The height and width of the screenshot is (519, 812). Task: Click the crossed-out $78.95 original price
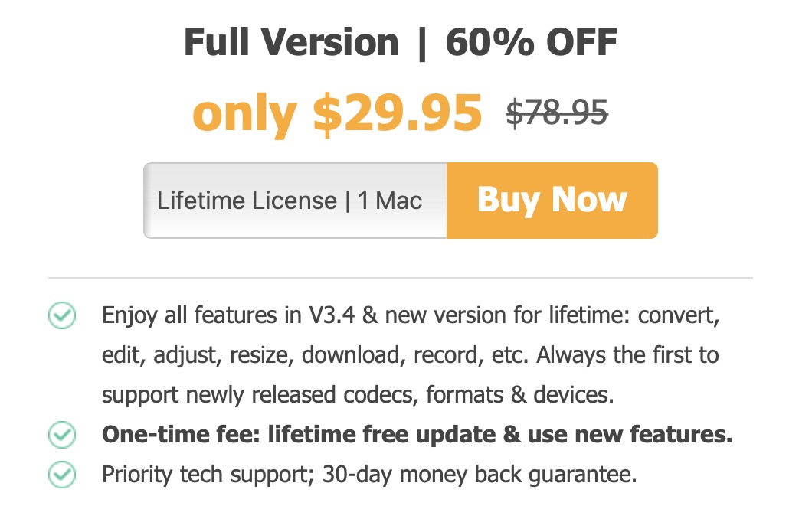[557, 113]
